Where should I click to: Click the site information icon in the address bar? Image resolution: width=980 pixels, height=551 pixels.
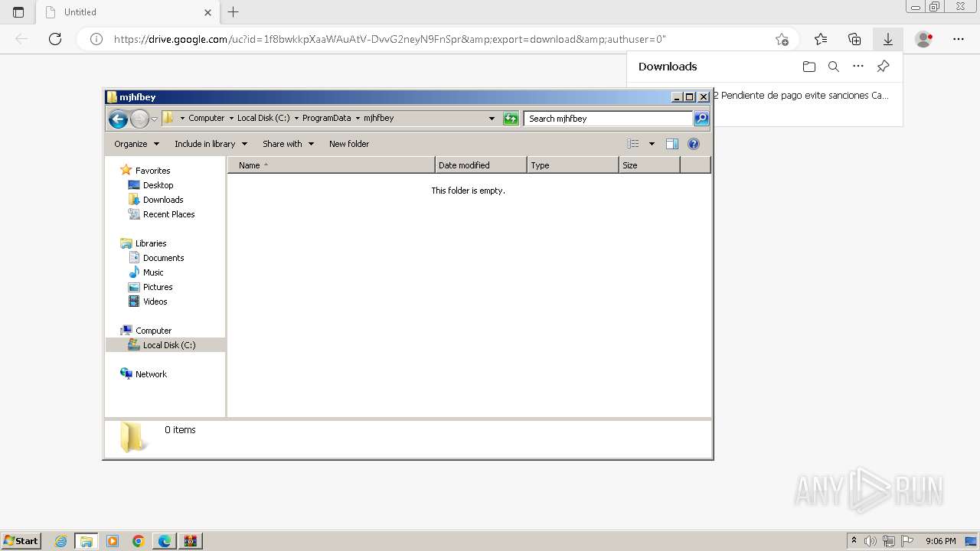(96, 39)
